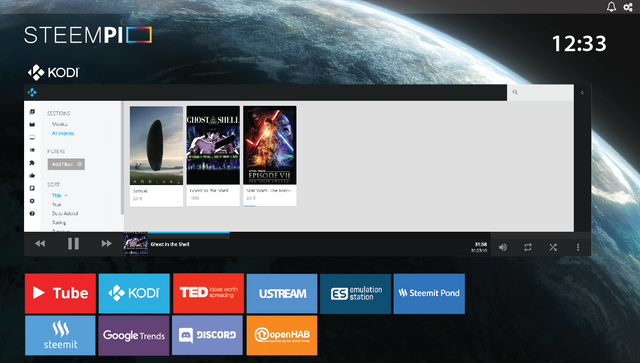Launch the Ustream app tile
This screenshot has width=640, height=363.
pos(282,293)
